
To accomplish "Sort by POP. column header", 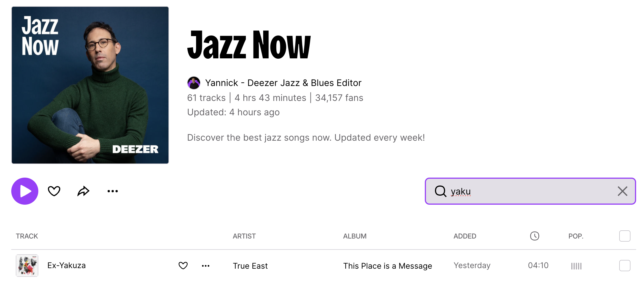I will point(576,236).
